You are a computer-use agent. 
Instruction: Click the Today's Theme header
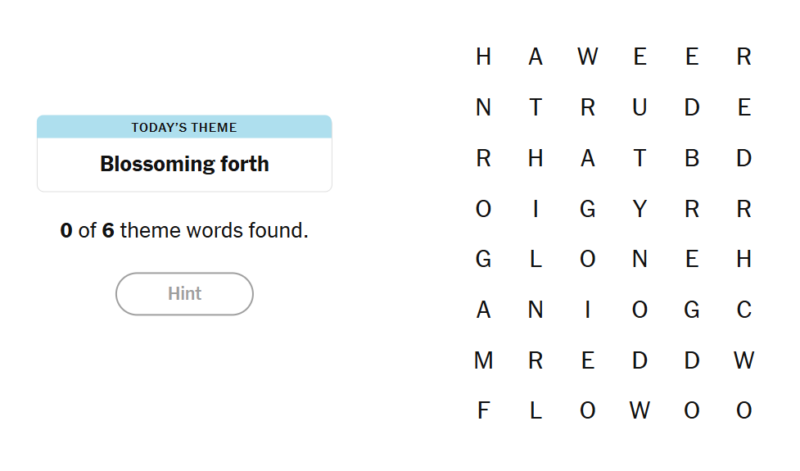(x=184, y=127)
